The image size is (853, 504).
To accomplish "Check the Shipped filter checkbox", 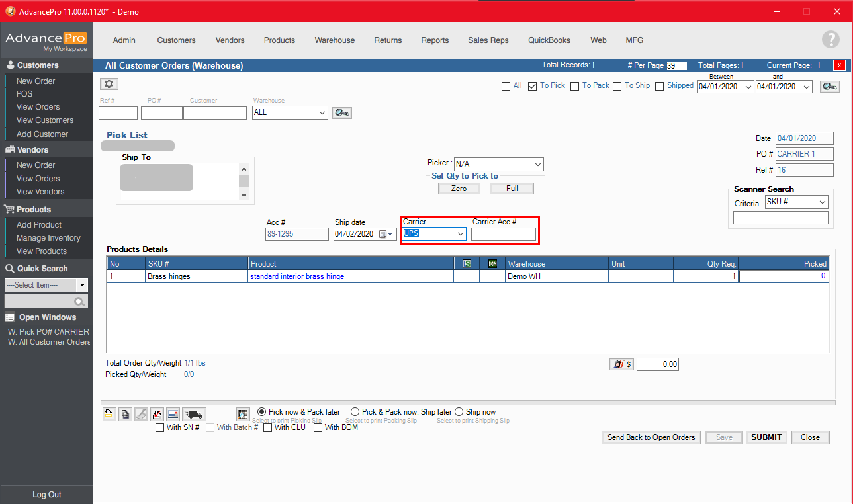I will [659, 86].
